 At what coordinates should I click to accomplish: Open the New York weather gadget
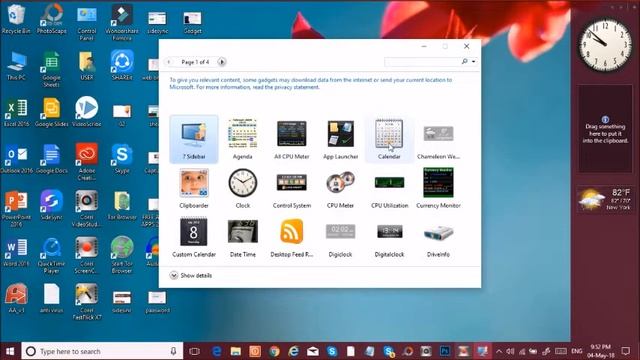[605, 200]
